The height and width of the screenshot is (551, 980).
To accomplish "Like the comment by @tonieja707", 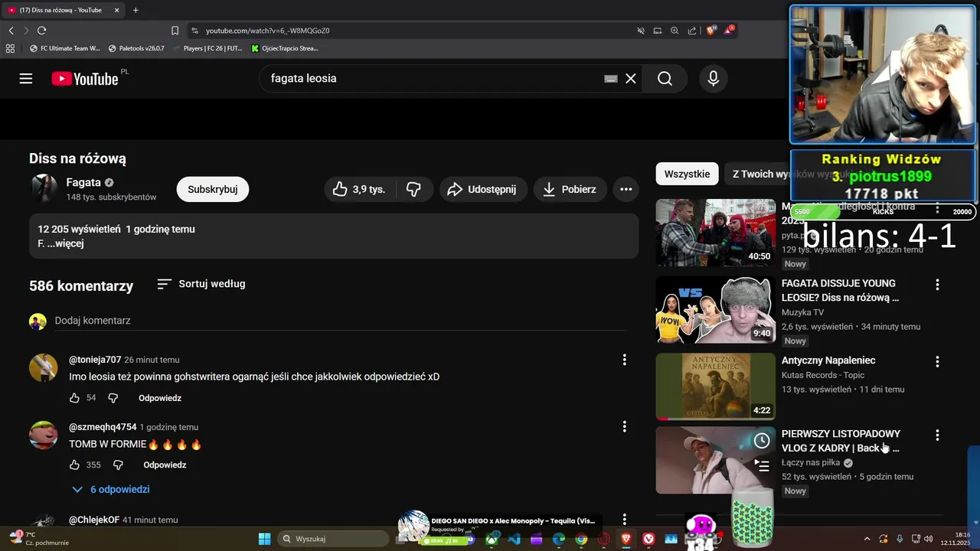I will (x=74, y=398).
